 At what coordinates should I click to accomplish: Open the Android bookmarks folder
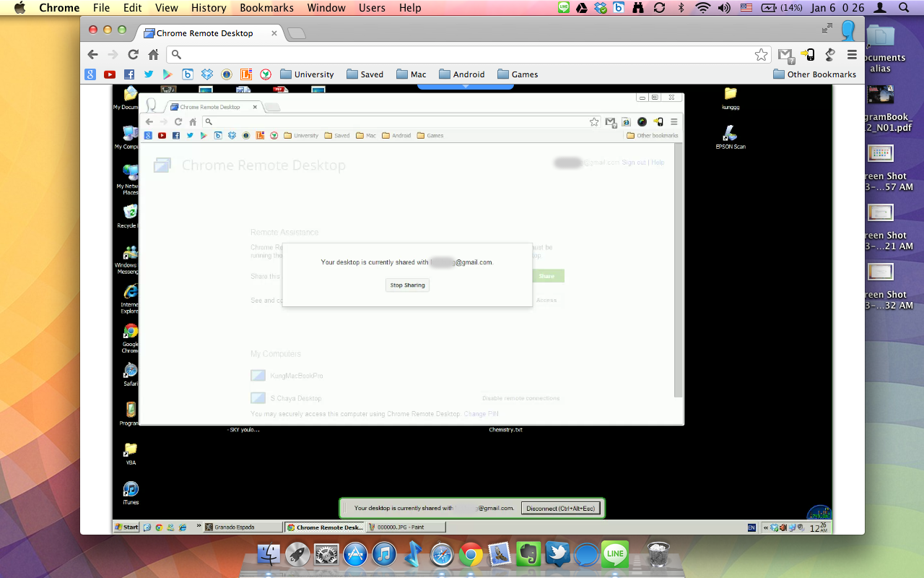(x=461, y=74)
